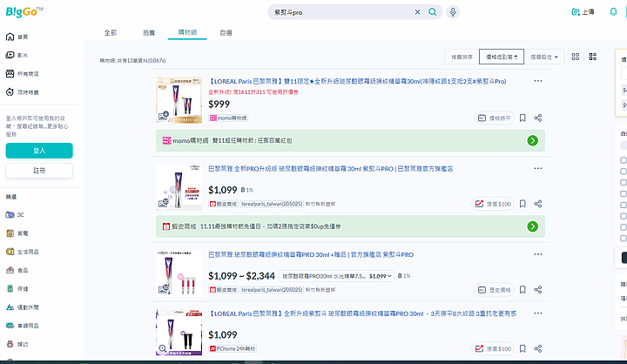Open the notification bell
The image size is (627, 364).
tap(613, 12)
